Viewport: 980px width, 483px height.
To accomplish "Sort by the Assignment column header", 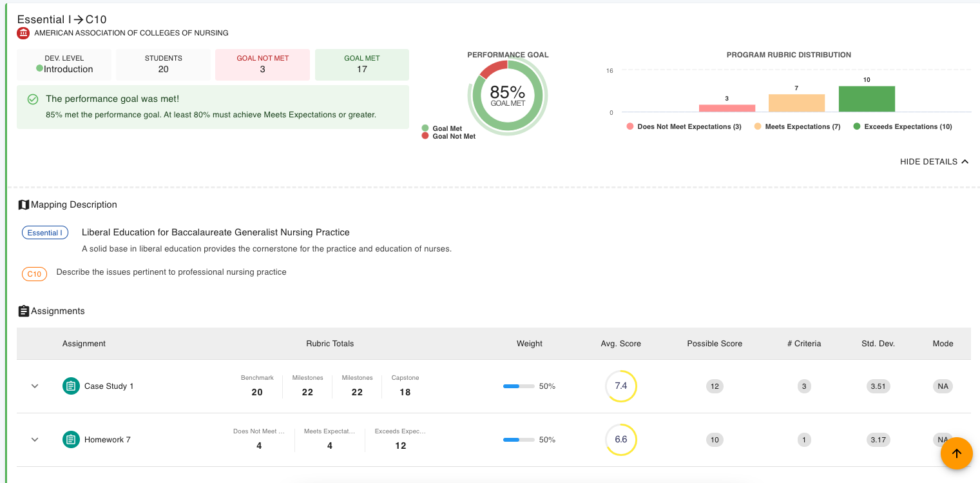I will pos(84,344).
